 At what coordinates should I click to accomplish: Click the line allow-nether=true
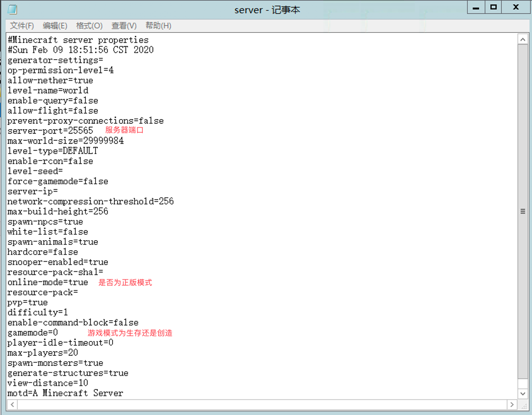click(50, 80)
